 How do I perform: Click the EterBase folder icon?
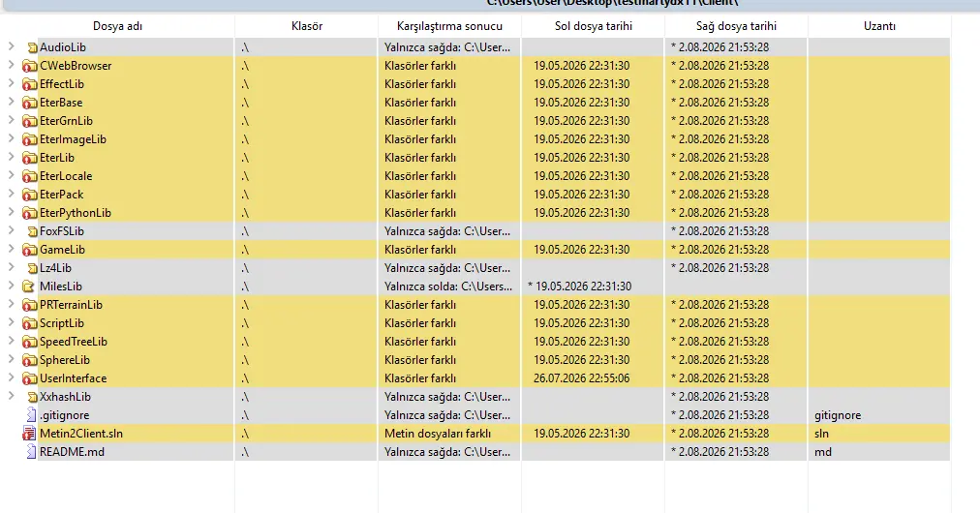(29, 103)
